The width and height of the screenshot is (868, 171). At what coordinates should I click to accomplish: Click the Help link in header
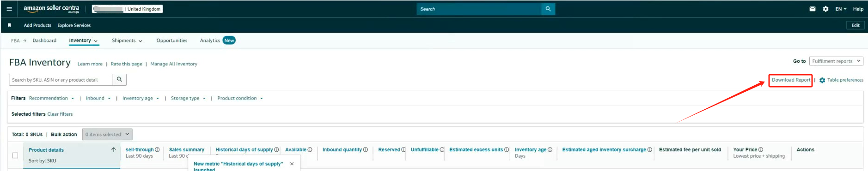tap(858, 9)
